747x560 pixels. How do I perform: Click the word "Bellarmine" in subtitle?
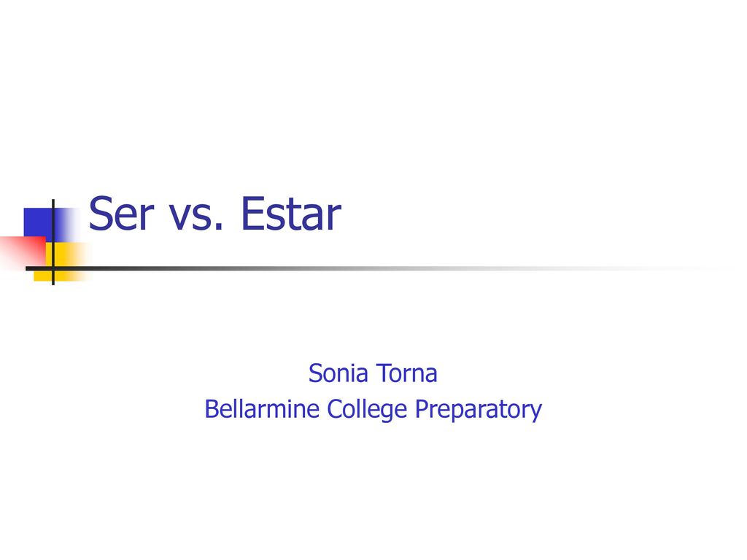pos(262,408)
